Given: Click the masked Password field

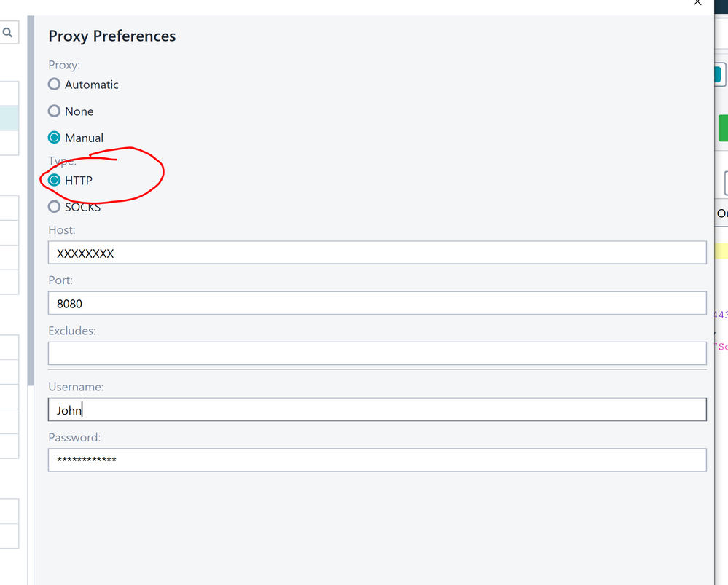Looking at the screenshot, I should tap(377, 460).
